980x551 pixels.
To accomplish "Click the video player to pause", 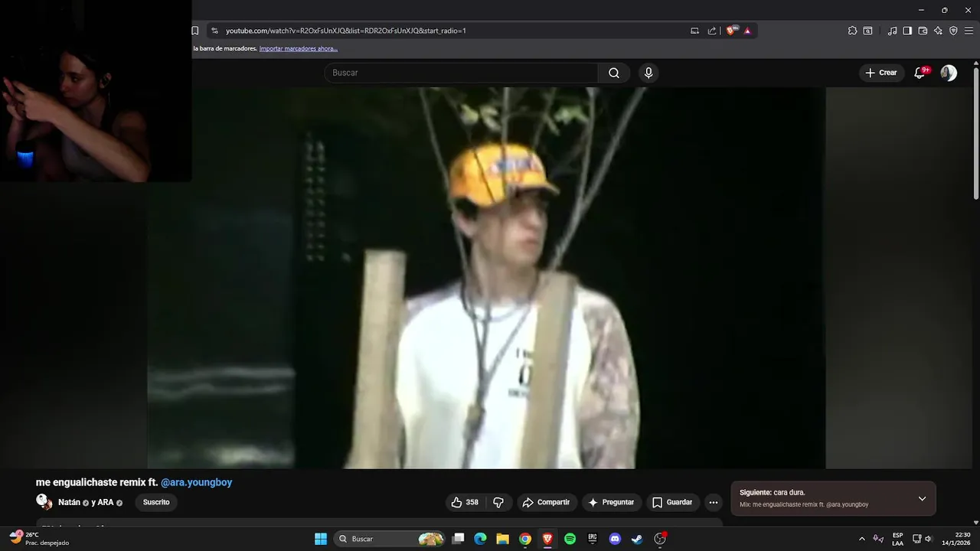I will (486, 277).
